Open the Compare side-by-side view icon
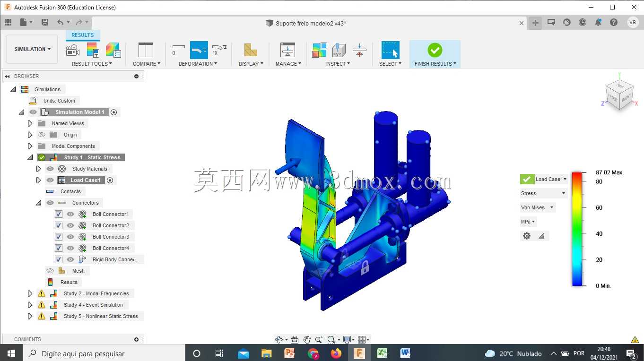Viewport: 644px width, 361px height. 146,50
